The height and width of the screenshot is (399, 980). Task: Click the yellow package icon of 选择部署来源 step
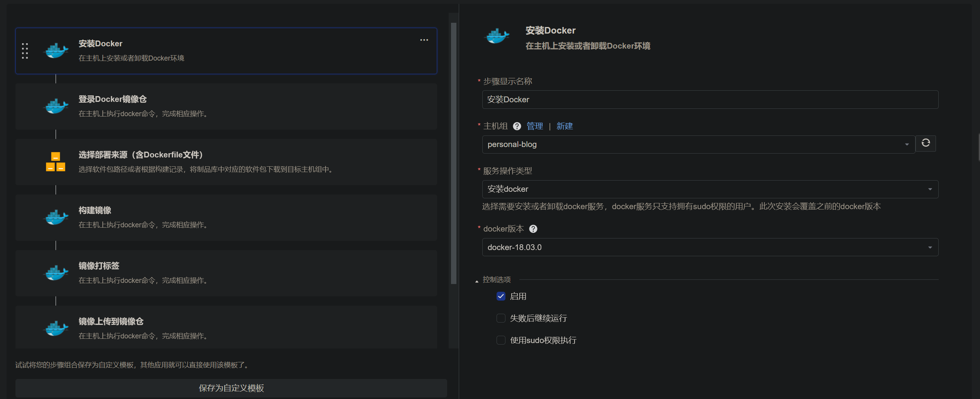point(56,162)
